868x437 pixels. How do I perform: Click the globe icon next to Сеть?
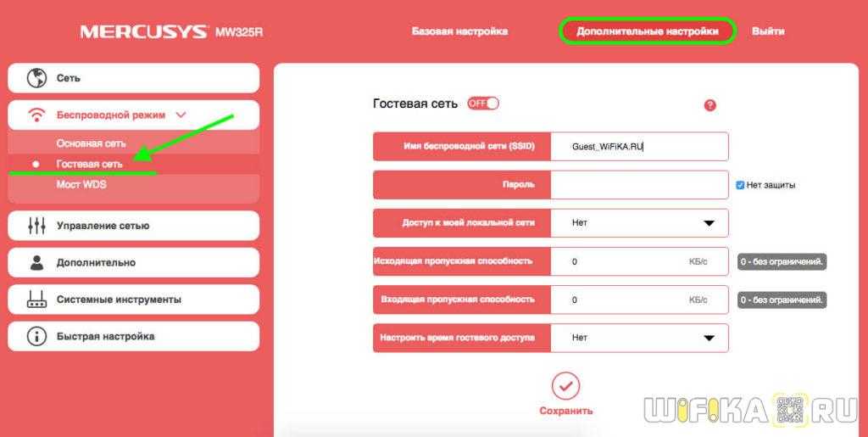coord(37,78)
